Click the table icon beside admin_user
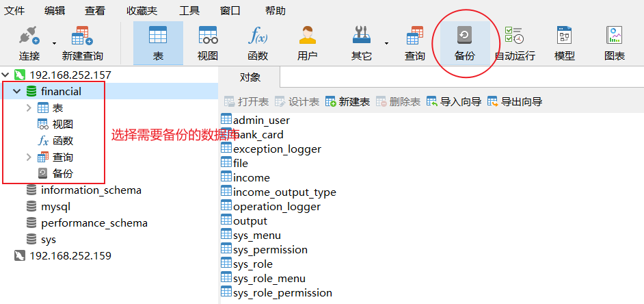 coord(226,119)
